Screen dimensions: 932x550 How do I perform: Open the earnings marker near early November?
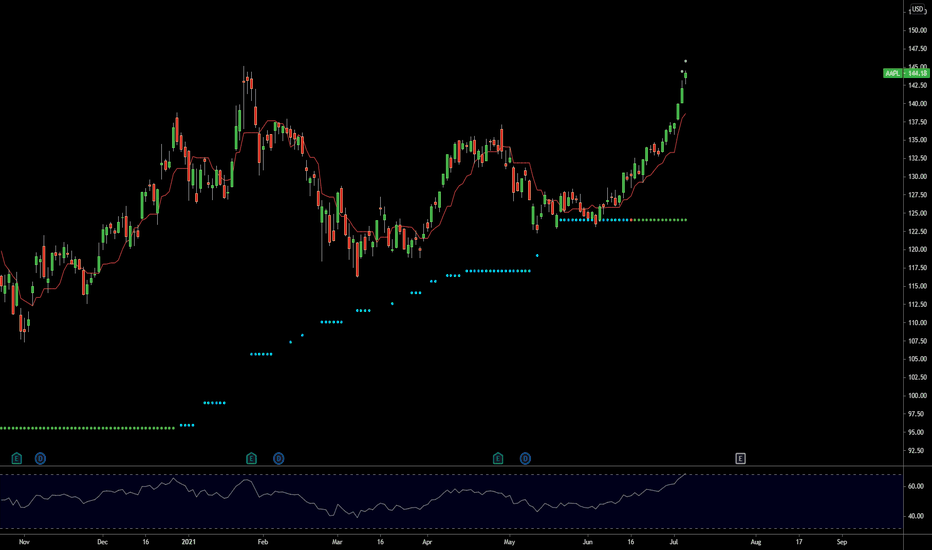coord(17,458)
